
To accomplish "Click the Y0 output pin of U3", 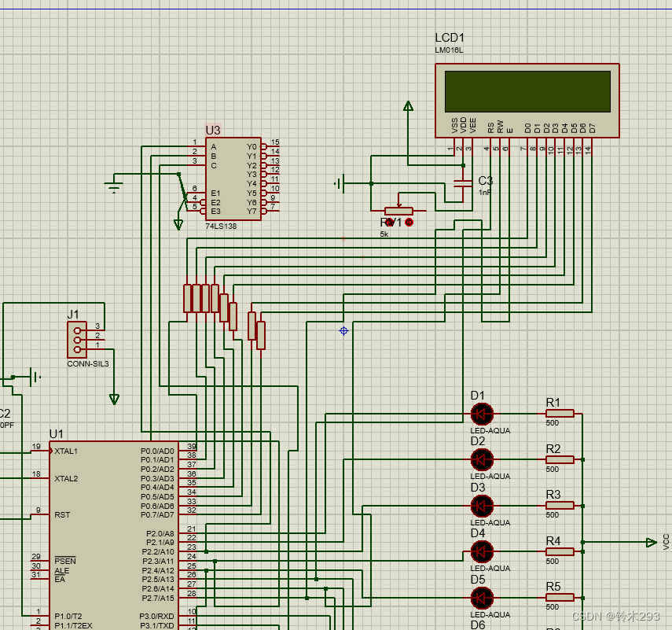I will pyautogui.click(x=269, y=146).
